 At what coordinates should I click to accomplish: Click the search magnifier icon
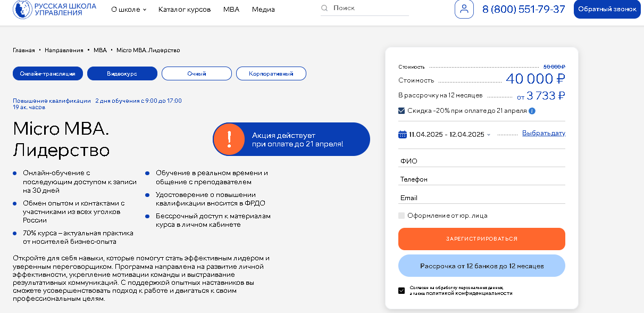(x=324, y=8)
